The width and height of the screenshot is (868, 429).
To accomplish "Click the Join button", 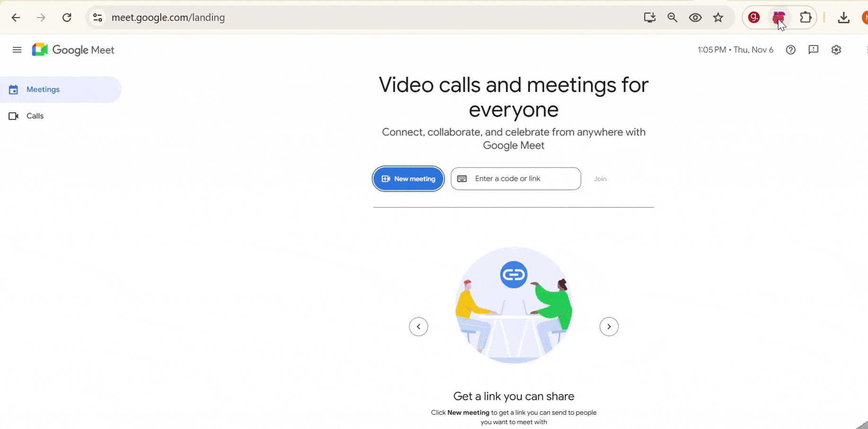I will click(x=600, y=179).
